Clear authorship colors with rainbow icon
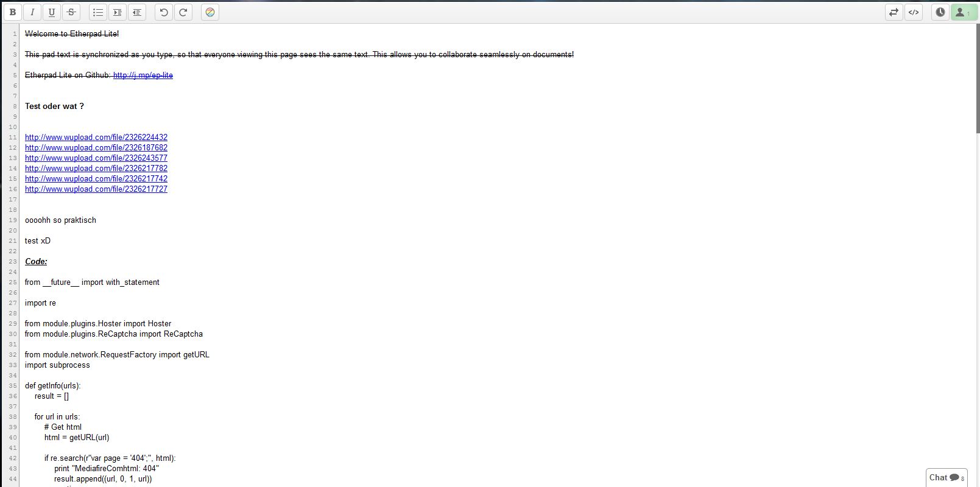The height and width of the screenshot is (487, 980). pos(210,12)
